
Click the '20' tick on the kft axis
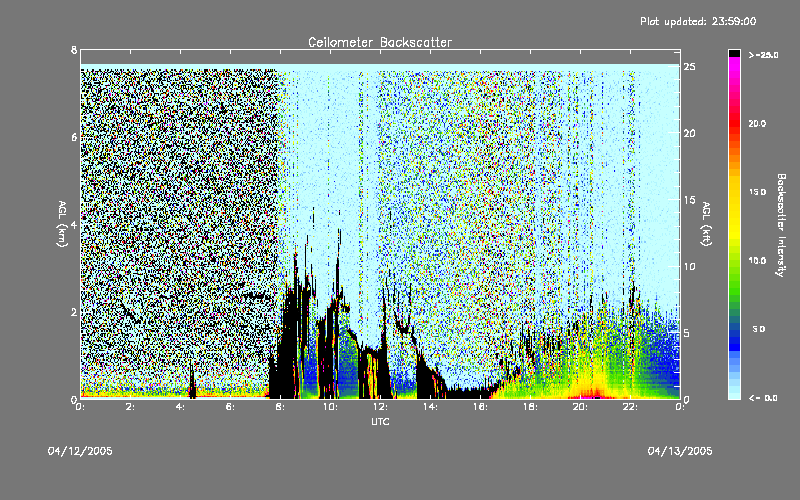coord(689,133)
